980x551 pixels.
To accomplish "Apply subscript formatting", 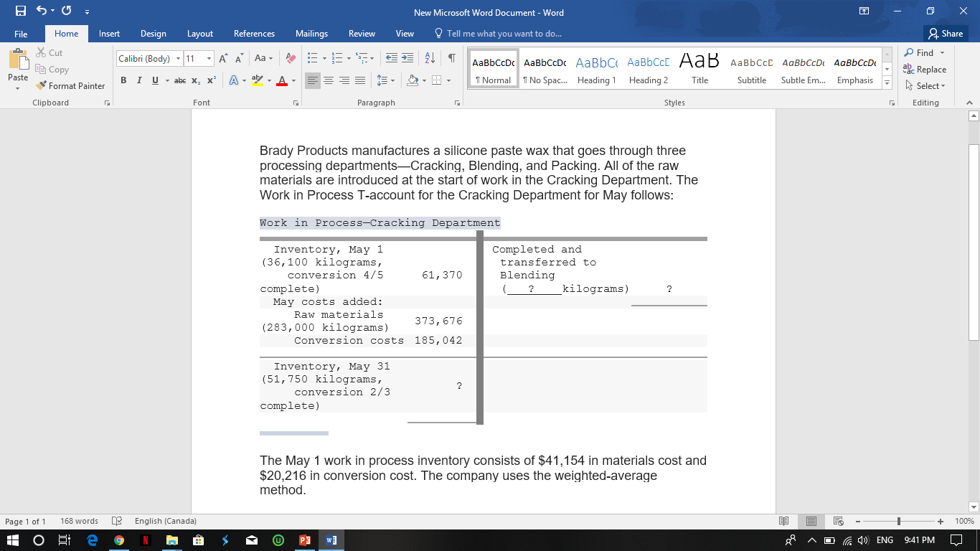I will (195, 81).
